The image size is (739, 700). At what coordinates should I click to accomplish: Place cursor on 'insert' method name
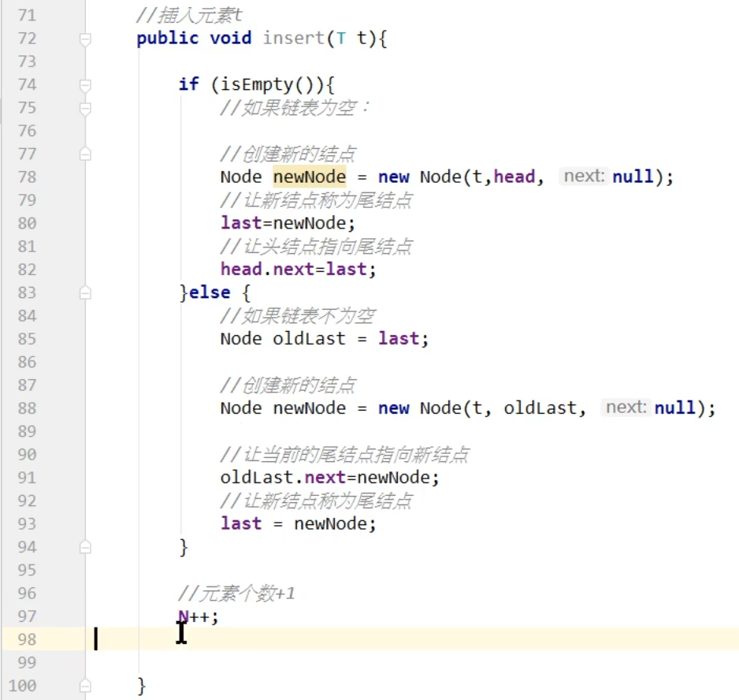pos(294,38)
